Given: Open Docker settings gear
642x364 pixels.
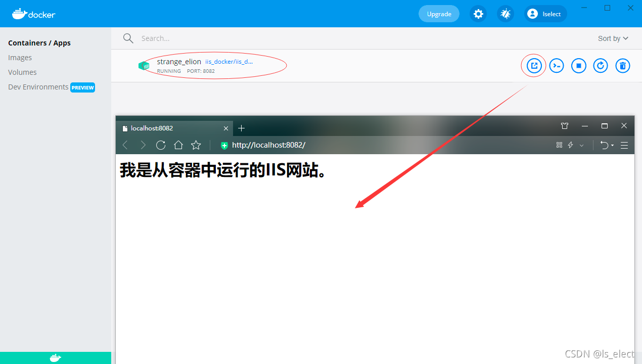Looking at the screenshot, I should pos(478,14).
